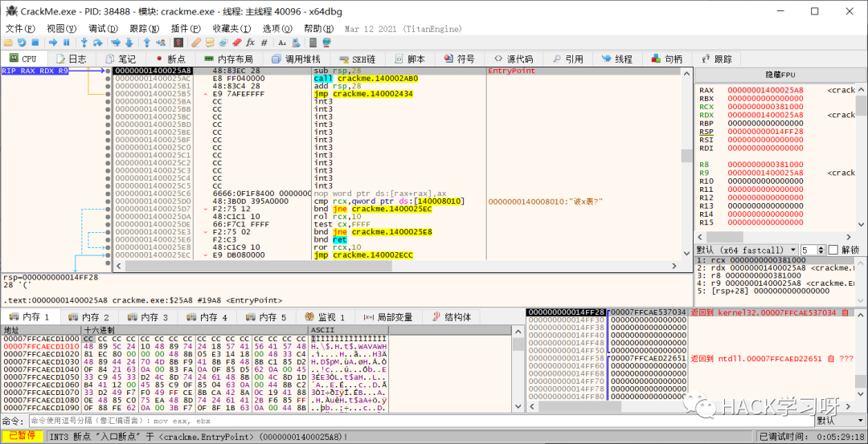Click the Step Into toolbar icon
The height and width of the screenshot is (444, 868).
[x=84, y=43]
